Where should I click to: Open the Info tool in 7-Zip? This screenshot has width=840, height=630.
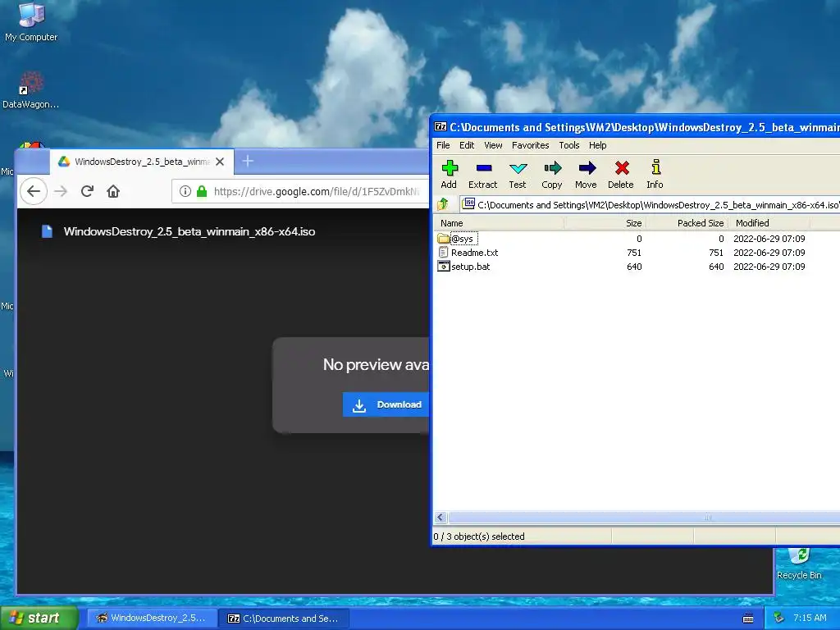(655, 167)
